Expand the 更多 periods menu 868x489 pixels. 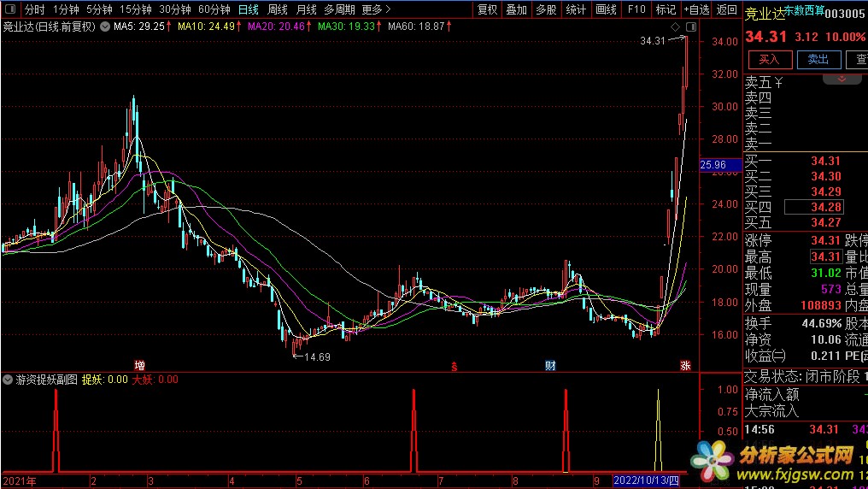coord(377,9)
